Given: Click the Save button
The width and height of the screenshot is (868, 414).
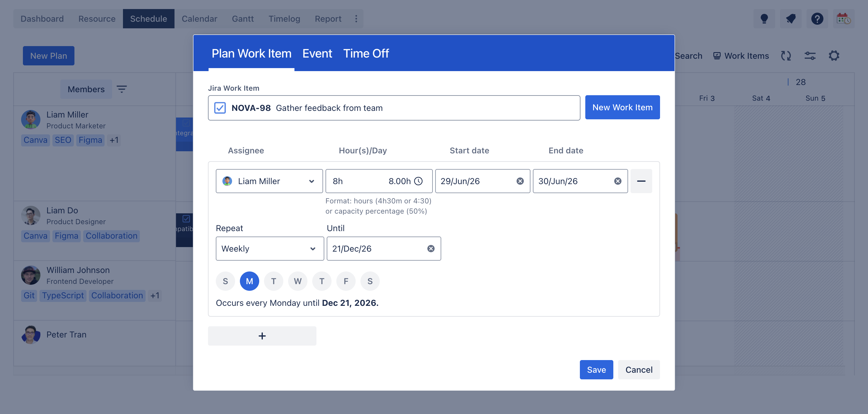Looking at the screenshot, I should point(596,370).
